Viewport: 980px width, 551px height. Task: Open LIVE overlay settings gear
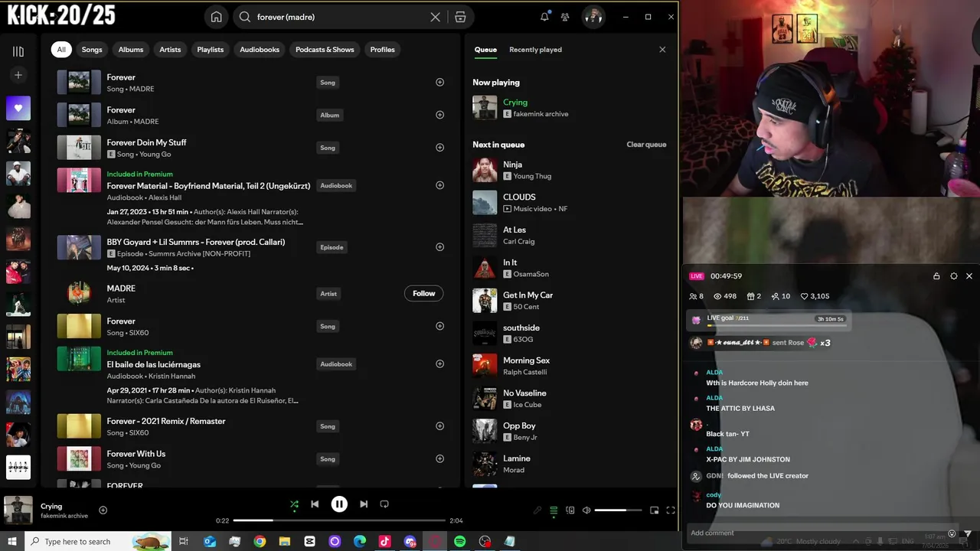point(953,276)
